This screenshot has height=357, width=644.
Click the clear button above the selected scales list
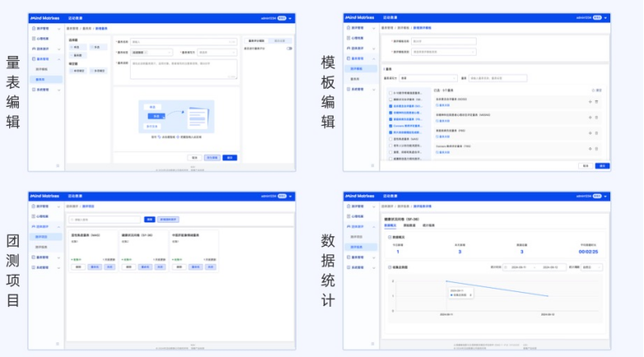(x=597, y=90)
